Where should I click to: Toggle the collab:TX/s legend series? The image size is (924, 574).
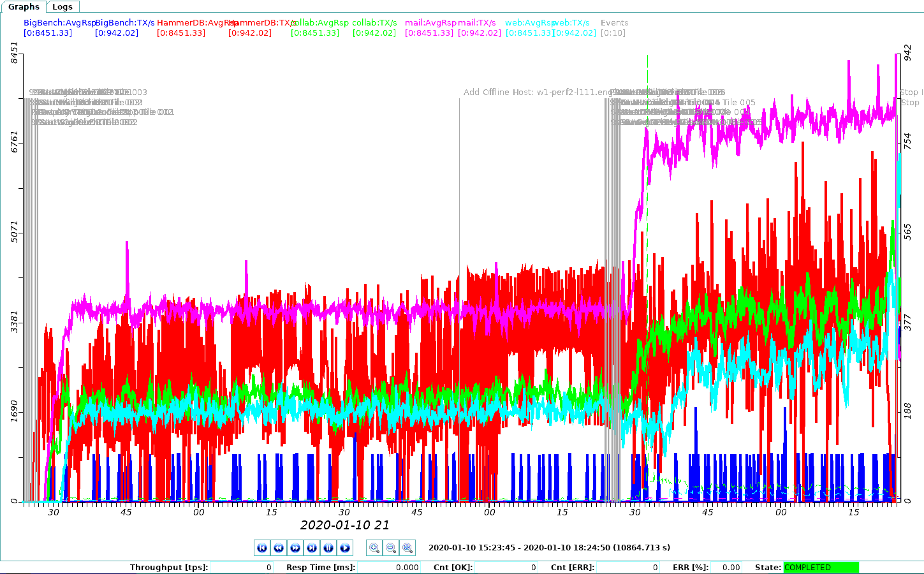(374, 22)
